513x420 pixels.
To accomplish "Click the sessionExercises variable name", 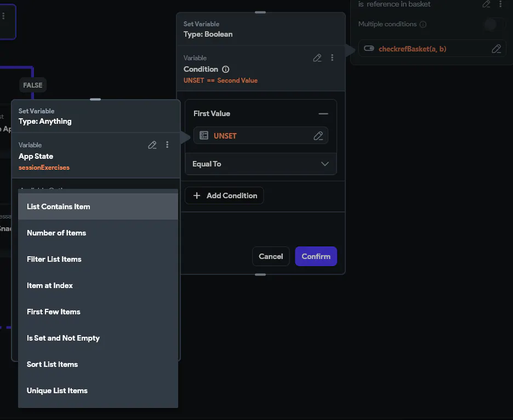I will click(44, 168).
